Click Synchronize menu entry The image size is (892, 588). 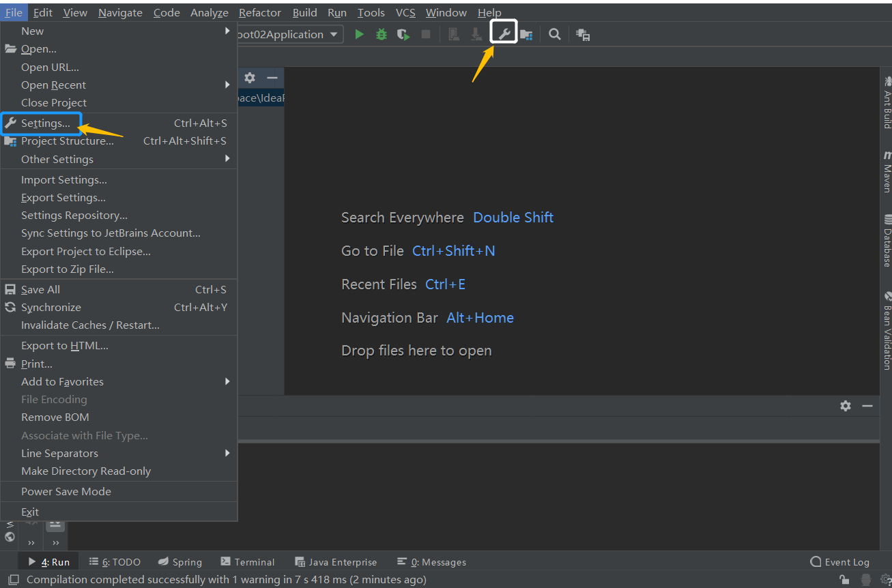[119, 307]
